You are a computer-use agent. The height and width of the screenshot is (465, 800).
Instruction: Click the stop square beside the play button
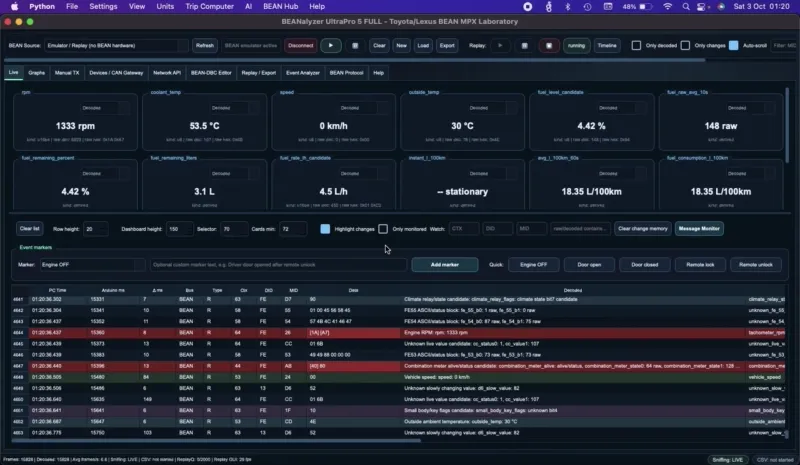click(355, 45)
